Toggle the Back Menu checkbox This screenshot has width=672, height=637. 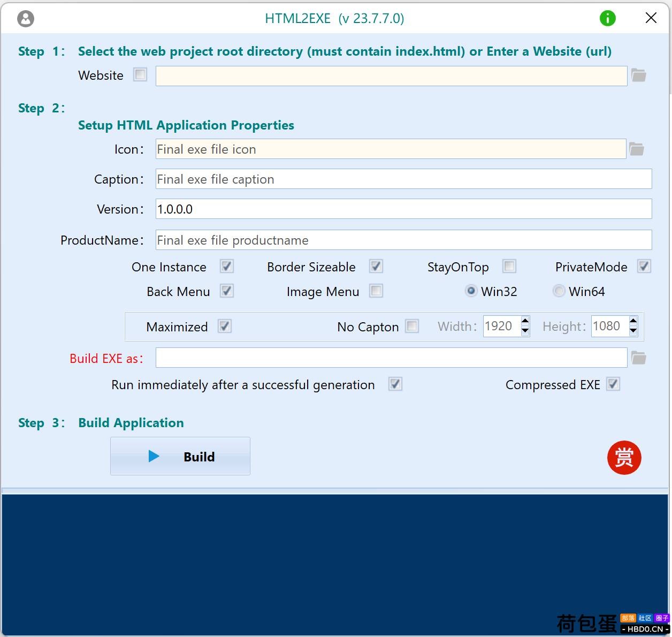pyautogui.click(x=227, y=291)
